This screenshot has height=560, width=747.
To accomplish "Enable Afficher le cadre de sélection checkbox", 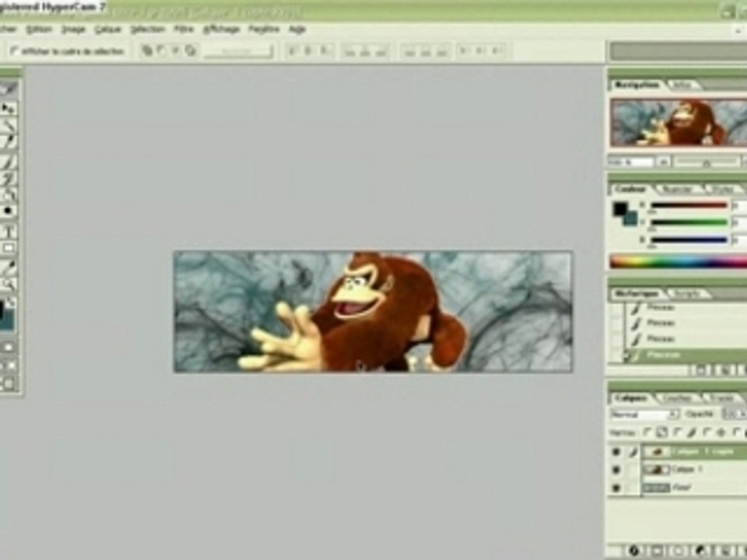I will pyautogui.click(x=14, y=51).
